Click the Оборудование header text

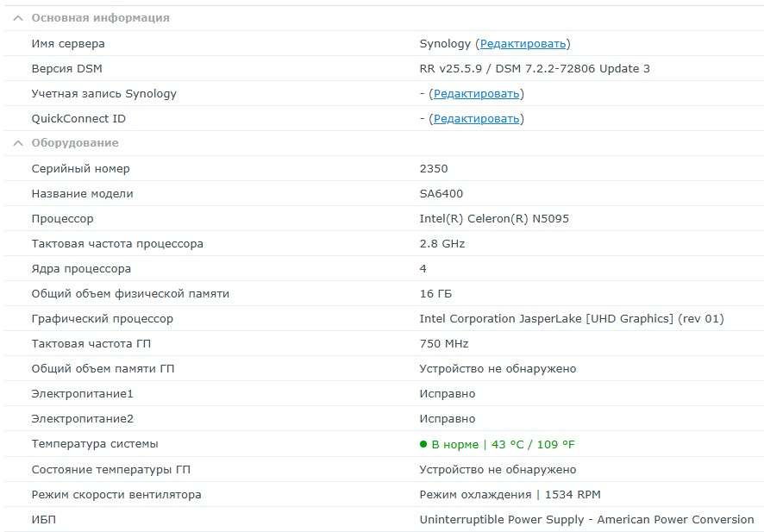click(x=75, y=143)
